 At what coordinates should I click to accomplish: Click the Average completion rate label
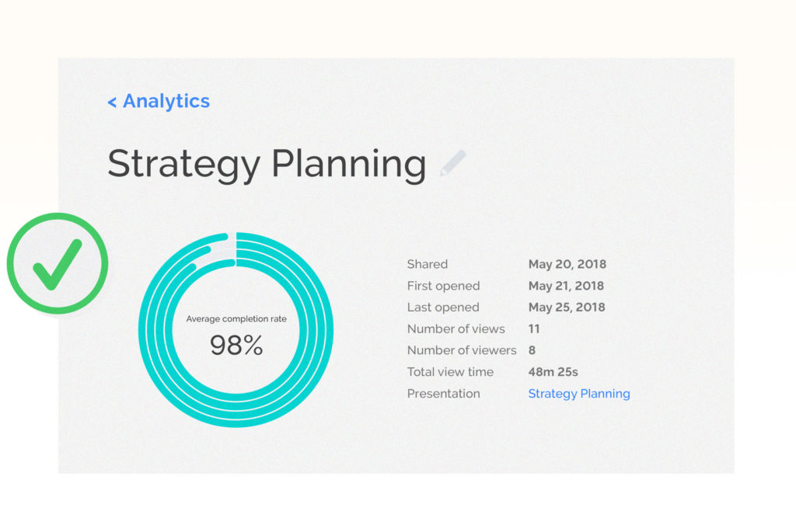pos(236,319)
